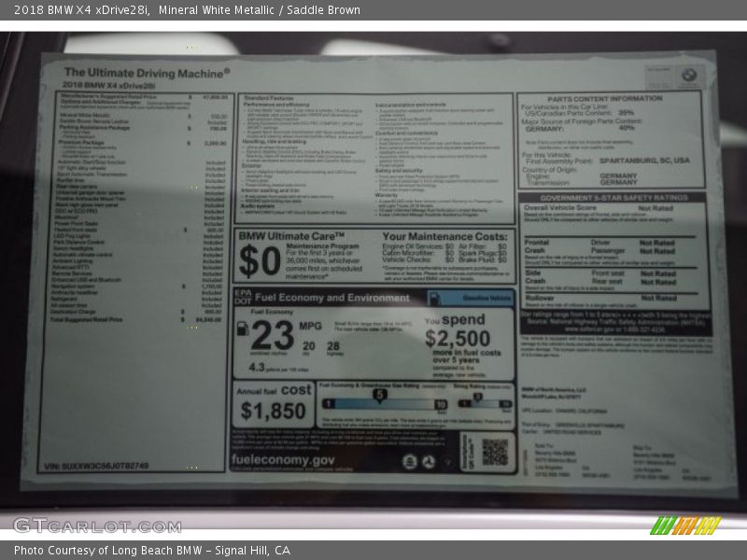Screen dimensions: 747x560
Task: Click the $0 BMW Ultimate Care figure
Action: [259, 260]
